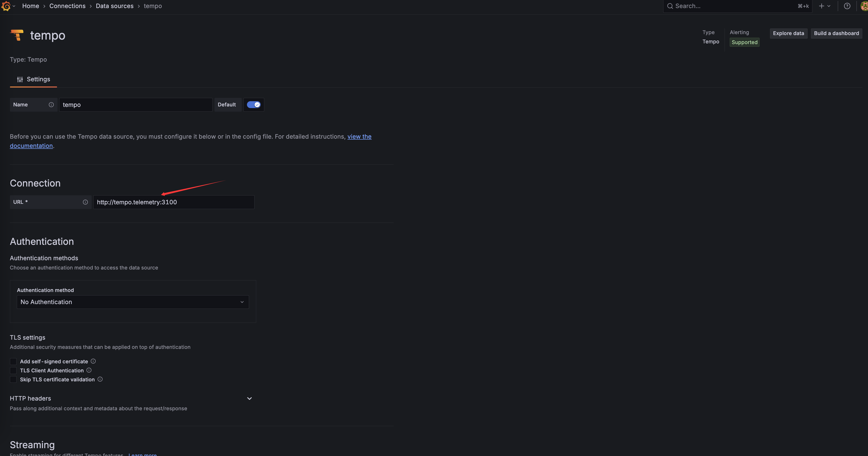Open the Authentication method dropdown
This screenshot has height=456, width=868.
(x=133, y=302)
